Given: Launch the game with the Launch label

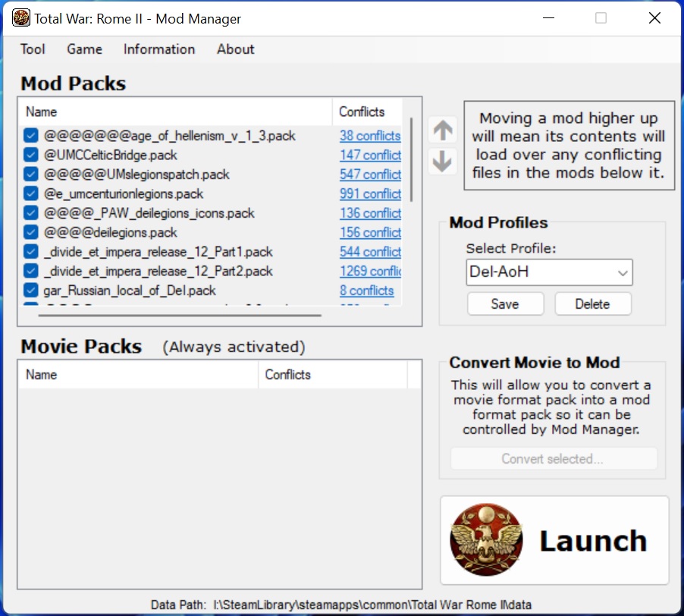Looking at the screenshot, I should click(x=593, y=541).
